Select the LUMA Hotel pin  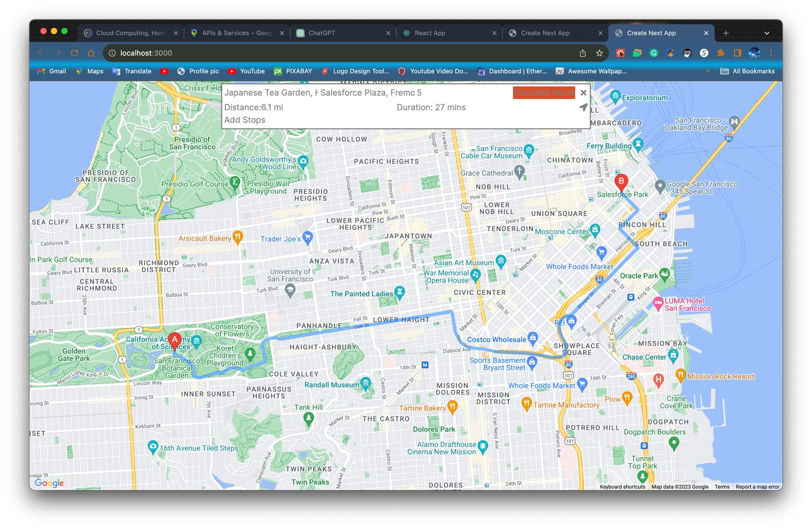tap(658, 304)
